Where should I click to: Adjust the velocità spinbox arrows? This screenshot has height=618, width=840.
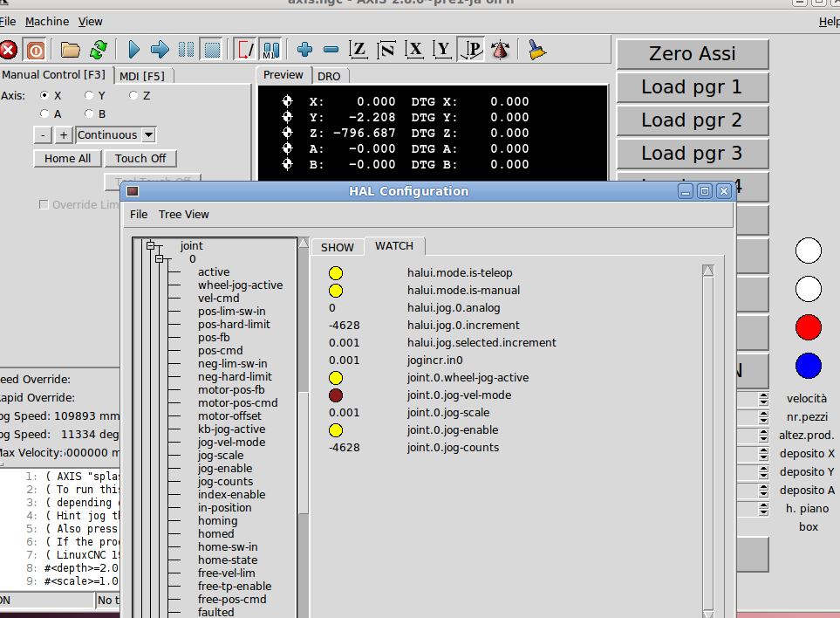[x=763, y=399]
